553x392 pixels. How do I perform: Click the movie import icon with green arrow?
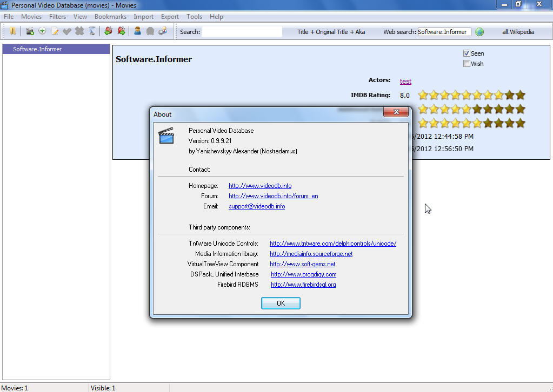point(108,31)
